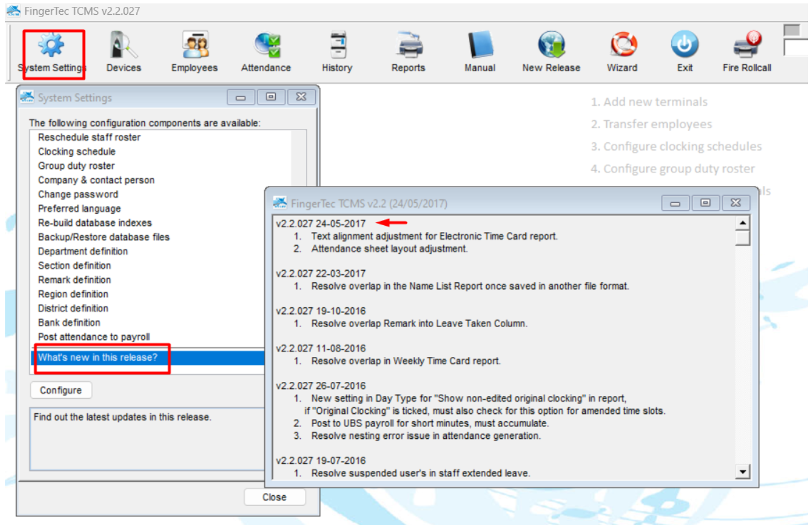
Task: Select What's new in this release?
Action: point(97,357)
